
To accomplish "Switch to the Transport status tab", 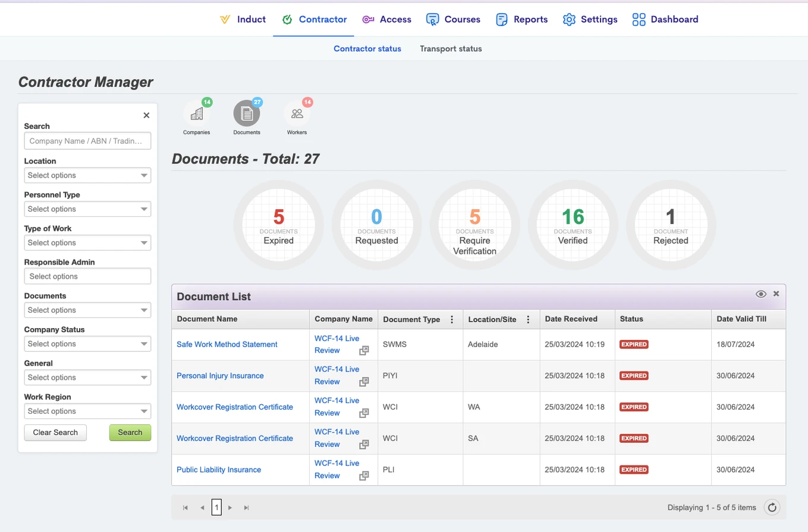I will click(x=451, y=49).
